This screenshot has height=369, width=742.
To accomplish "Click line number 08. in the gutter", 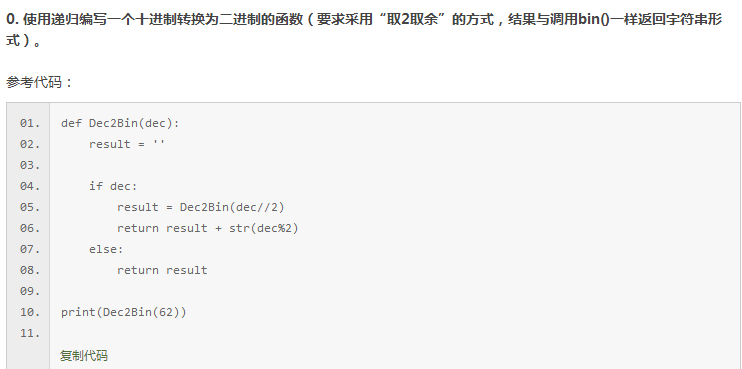I will 30,270.
